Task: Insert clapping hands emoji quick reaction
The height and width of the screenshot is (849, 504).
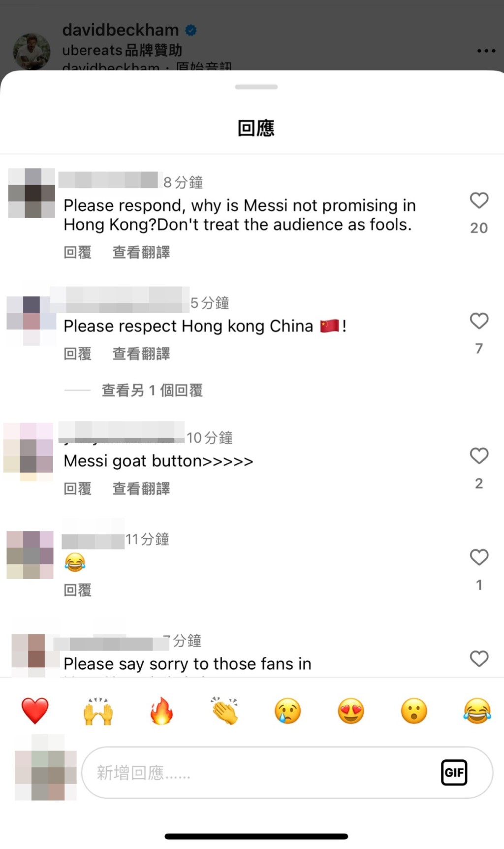Action: [224, 711]
